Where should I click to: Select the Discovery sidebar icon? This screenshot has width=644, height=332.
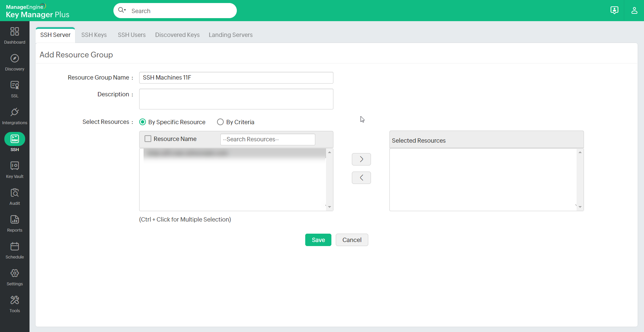pos(14,62)
